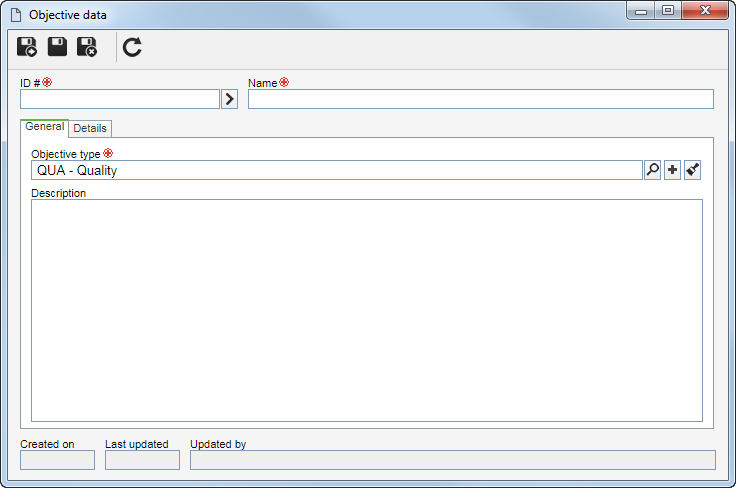736x488 pixels.
Task: Click the Save floppy disk icon
Action: click(57, 47)
